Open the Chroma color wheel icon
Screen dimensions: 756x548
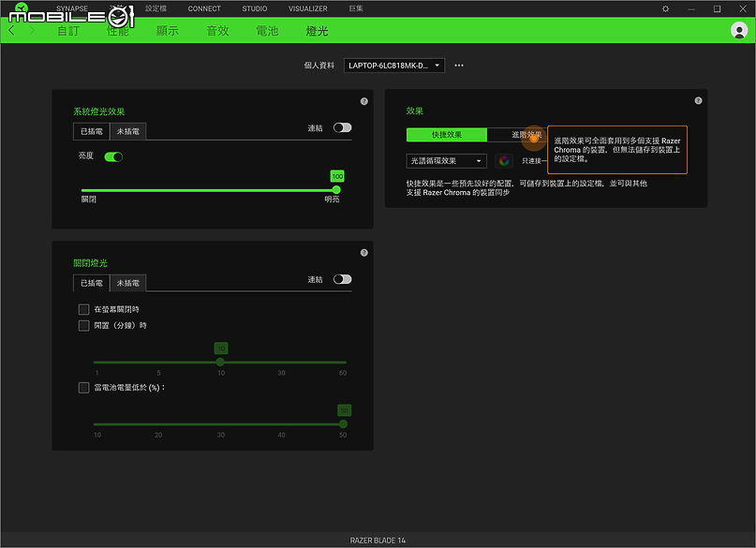tap(504, 161)
